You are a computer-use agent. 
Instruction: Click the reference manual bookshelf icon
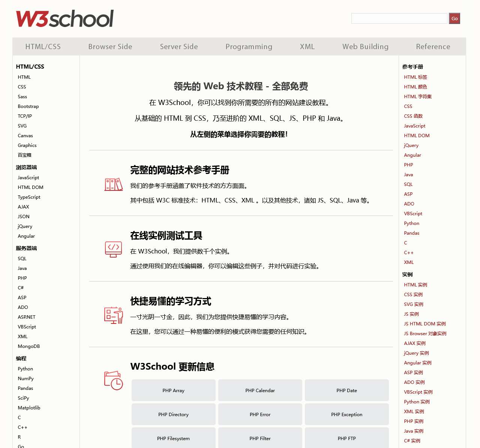(x=114, y=184)
